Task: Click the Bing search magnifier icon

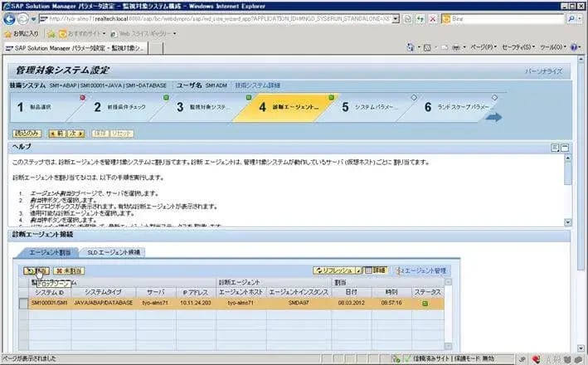Action: (x=571, y=18)
